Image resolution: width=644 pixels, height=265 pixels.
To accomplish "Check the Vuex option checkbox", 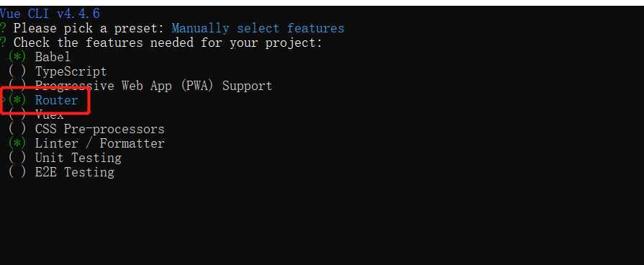I will (x=17, y=114).
